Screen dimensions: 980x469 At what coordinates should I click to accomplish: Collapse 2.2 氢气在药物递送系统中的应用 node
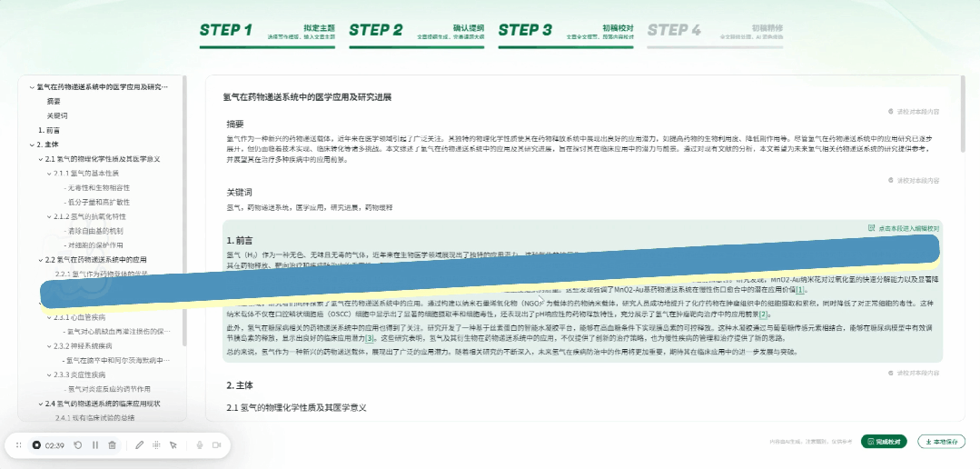[41, 260]
